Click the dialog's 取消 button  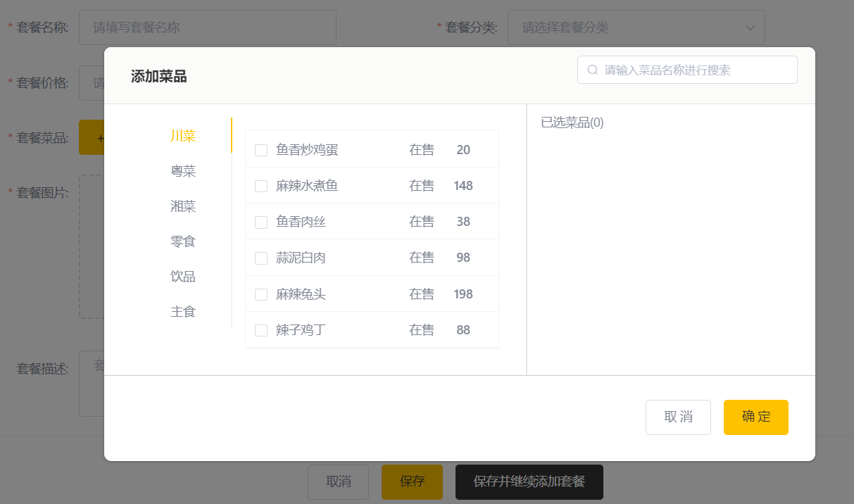678,417
